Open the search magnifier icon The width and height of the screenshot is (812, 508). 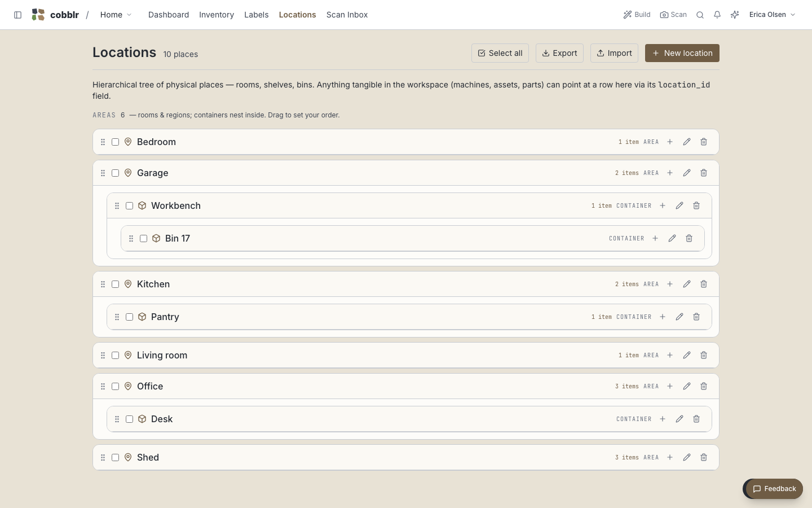(x=700, y=15)
